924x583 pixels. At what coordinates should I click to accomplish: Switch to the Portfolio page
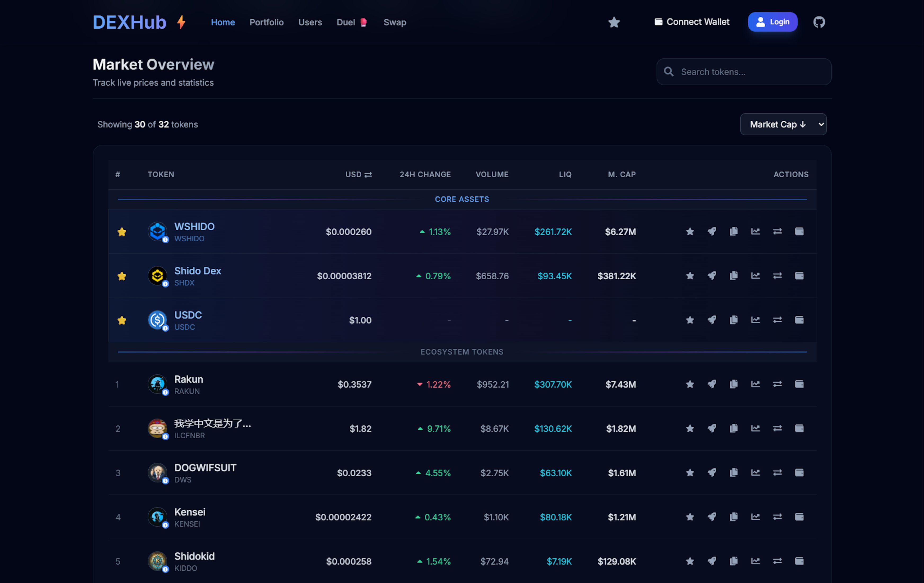tap(266, 22)
